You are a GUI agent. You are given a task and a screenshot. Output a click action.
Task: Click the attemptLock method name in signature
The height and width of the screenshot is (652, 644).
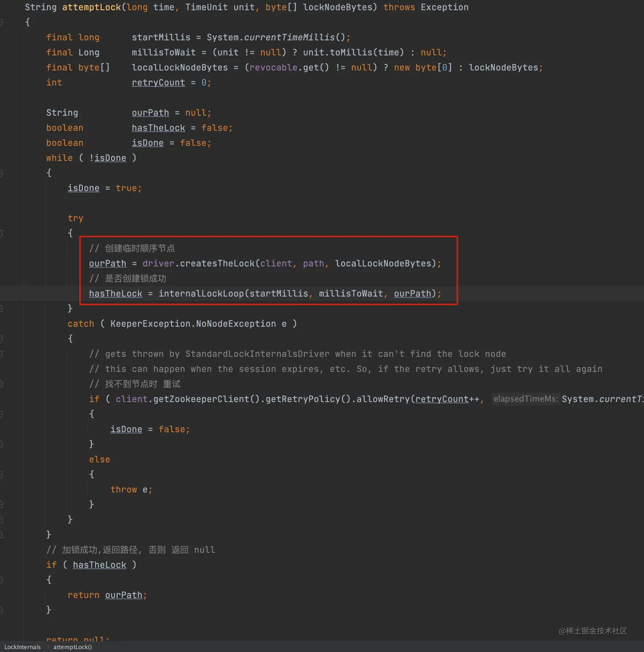(92, 7)
